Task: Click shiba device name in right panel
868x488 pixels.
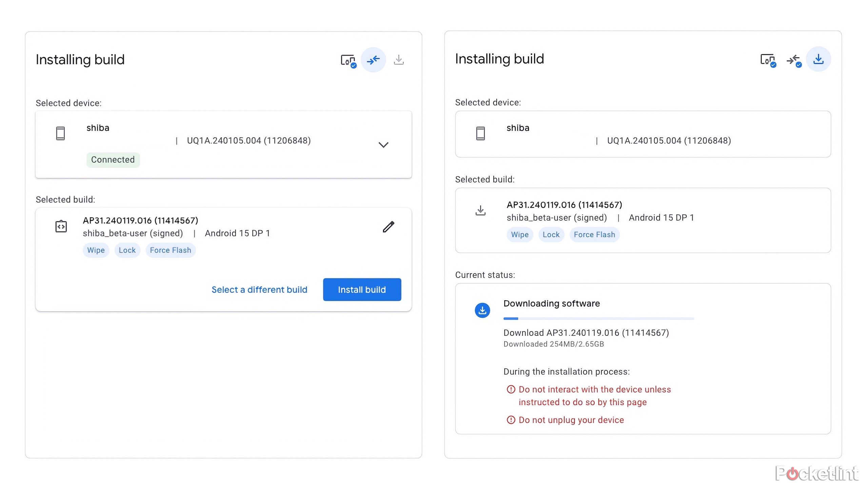Action: [x=517, y=127]
